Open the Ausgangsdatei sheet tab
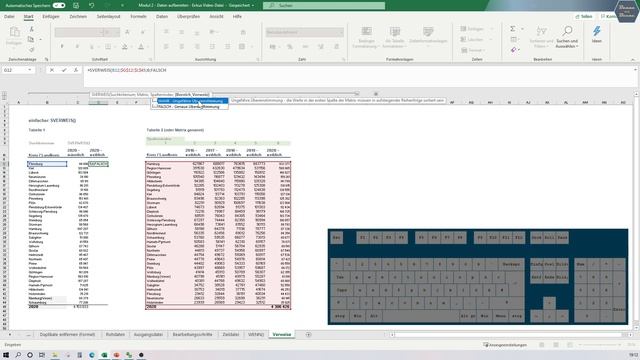 [148, 334]
